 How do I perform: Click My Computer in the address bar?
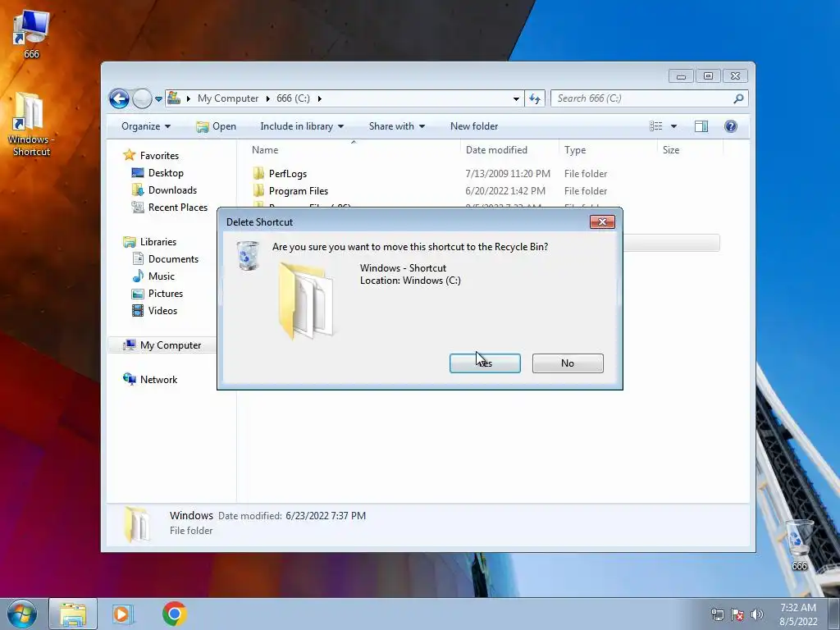tap(228, 98)
